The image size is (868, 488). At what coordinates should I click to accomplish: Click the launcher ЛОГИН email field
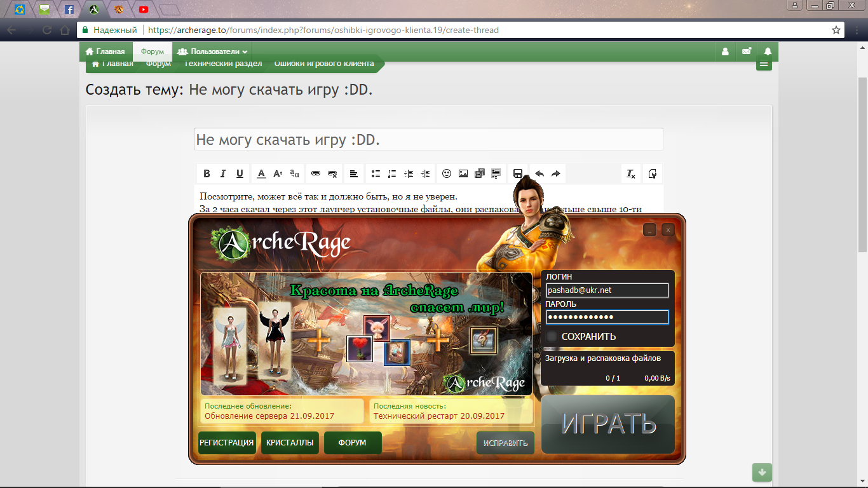pyautogui.click(x=607, y=290)
